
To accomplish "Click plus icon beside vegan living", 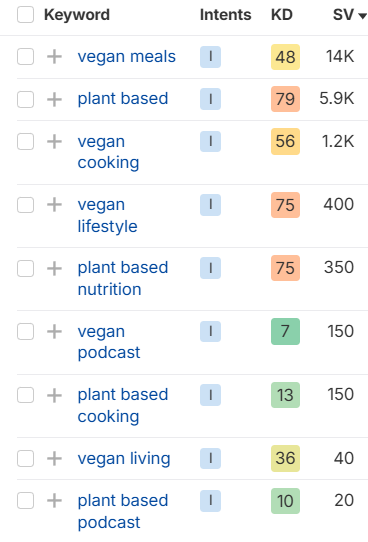I will coord(54,459).
